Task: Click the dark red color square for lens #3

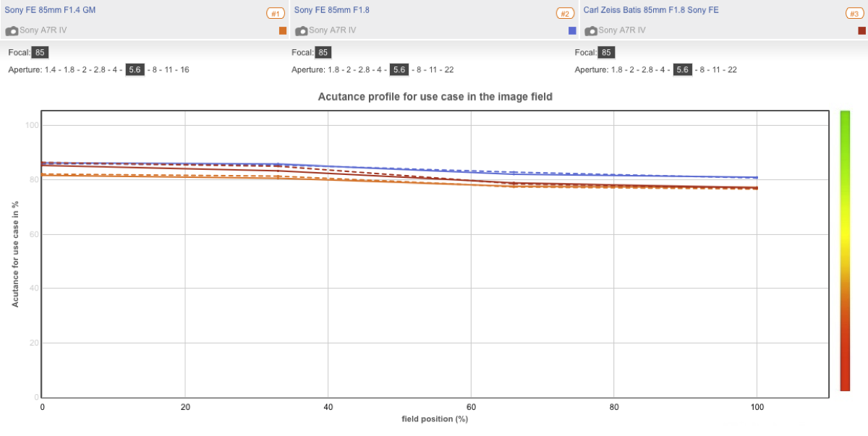Action: coord(861,30)
